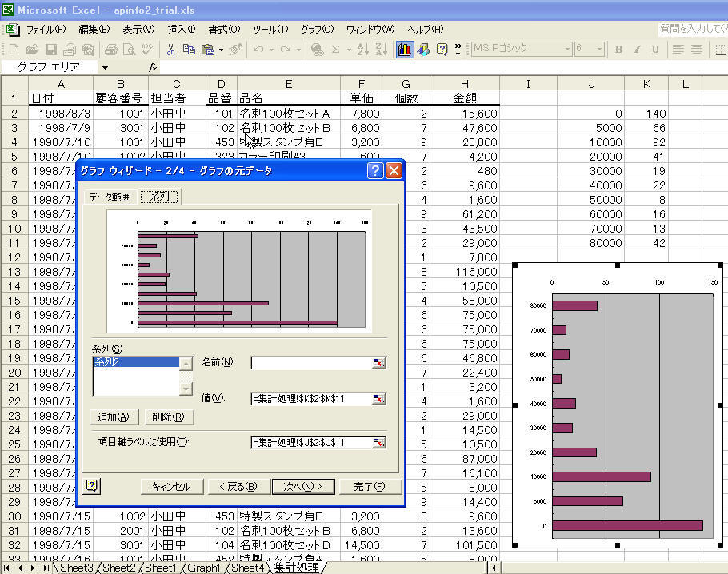
Task: Click the AutoSum sigma icon
Action: tap(335, 50)
